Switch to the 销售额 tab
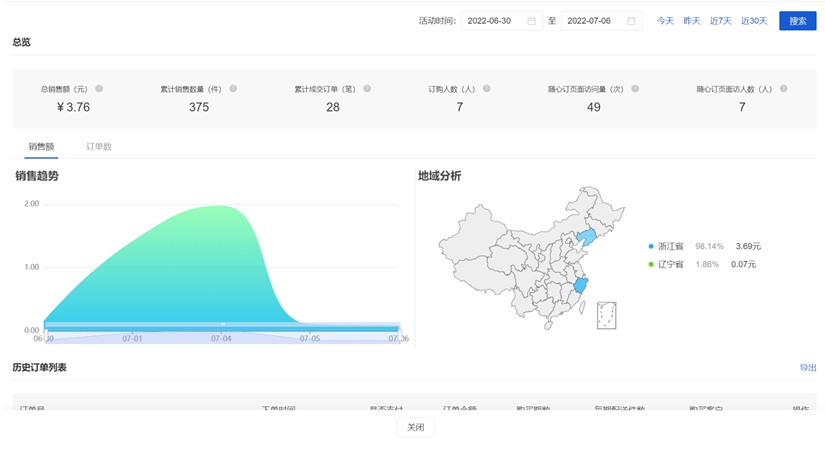Image resolution: width=825 pixels, height=455 pixels. point(41,146)
